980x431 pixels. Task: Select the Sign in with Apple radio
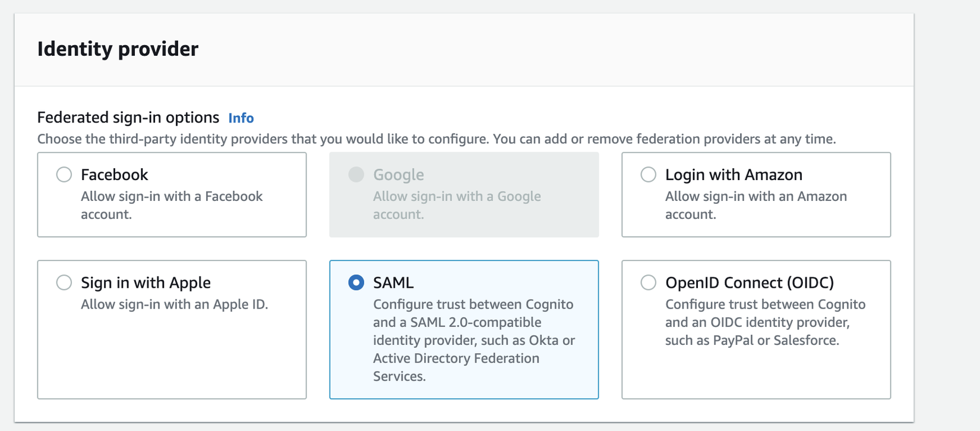point(64,282)
